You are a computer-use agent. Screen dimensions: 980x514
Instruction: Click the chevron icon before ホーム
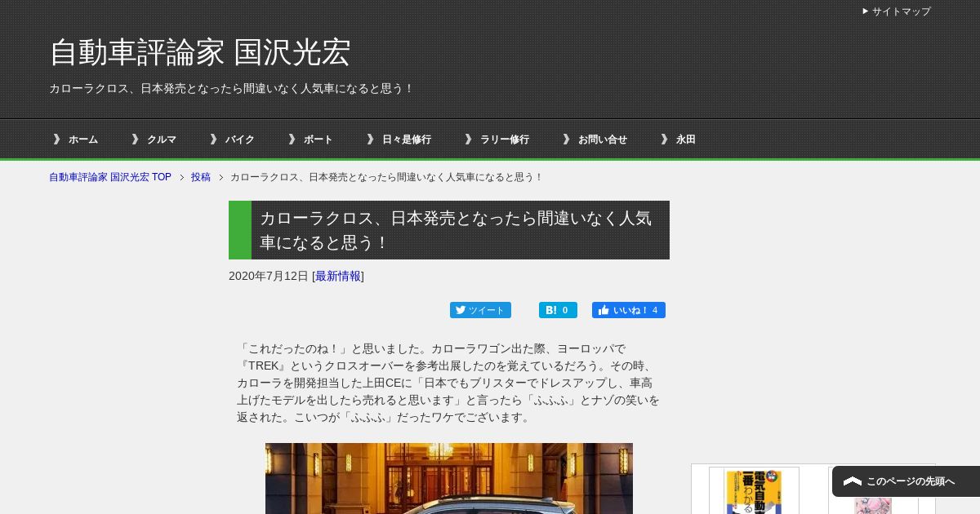point(56,140)
